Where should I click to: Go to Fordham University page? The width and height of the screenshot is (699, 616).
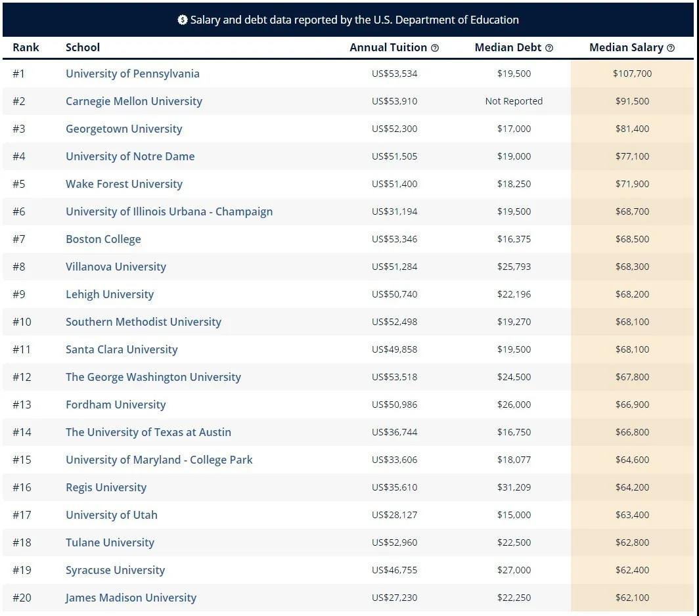point(116,405)
